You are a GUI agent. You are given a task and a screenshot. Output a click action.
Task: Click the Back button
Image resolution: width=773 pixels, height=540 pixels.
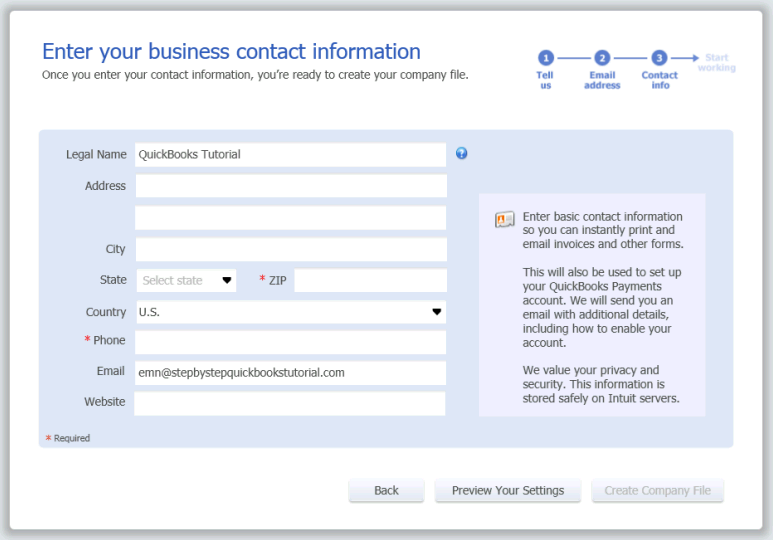386,491
